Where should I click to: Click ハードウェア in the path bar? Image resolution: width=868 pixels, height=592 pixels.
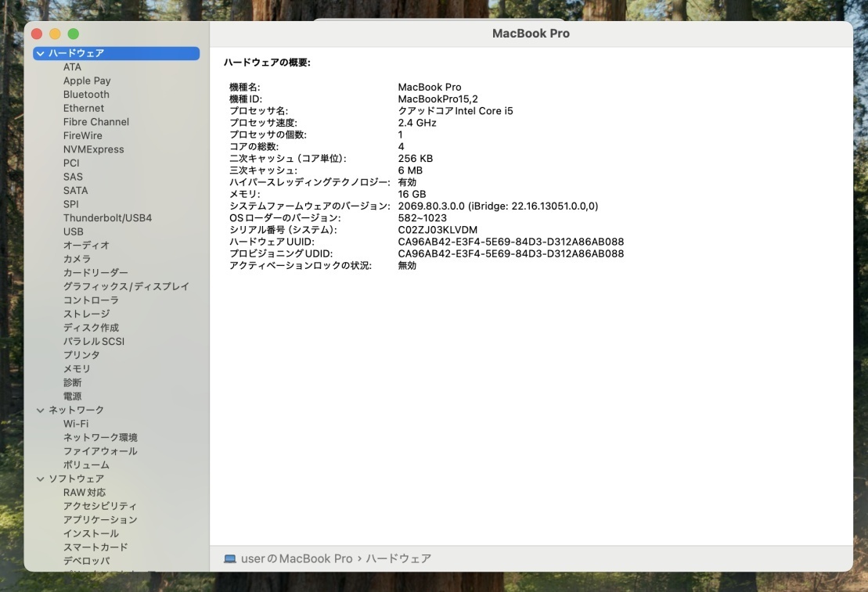(x=398, y=559)
